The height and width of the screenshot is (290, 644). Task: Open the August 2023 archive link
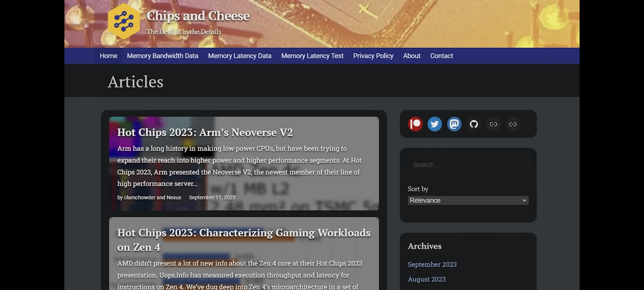click(x=427, y=279)
